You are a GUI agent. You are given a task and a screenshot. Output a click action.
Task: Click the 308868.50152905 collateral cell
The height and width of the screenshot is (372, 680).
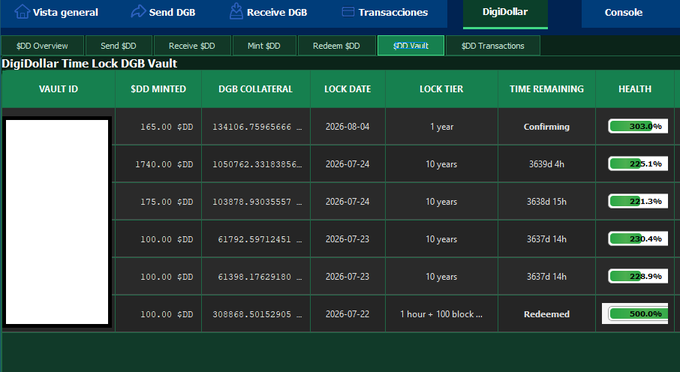point(256,314)
